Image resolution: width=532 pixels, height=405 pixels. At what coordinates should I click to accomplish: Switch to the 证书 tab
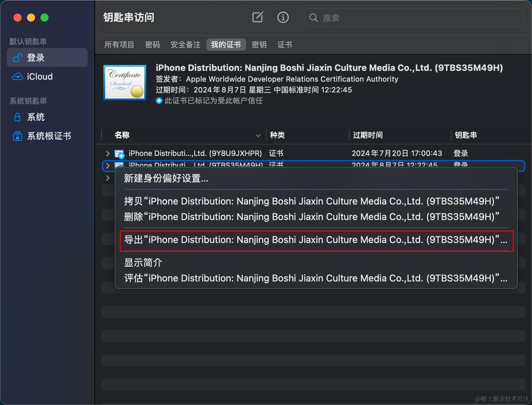coord(285,45)
